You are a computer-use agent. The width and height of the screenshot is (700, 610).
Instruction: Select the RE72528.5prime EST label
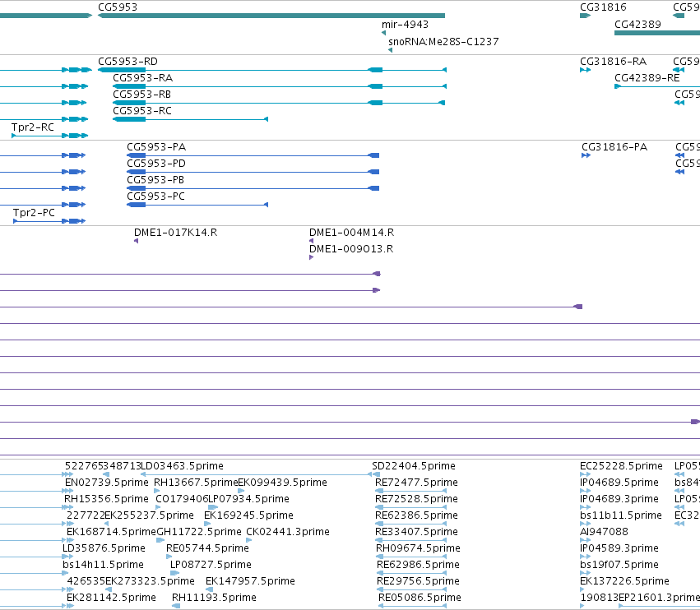[x=416, y=499]
